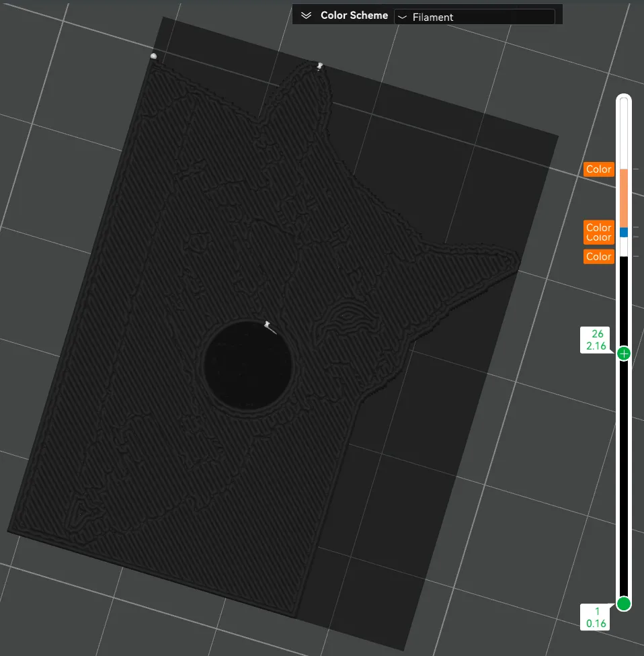Click the partially hidden third Color tag
The height and width of the screenshot is (656, 644).
coord(598,239)
